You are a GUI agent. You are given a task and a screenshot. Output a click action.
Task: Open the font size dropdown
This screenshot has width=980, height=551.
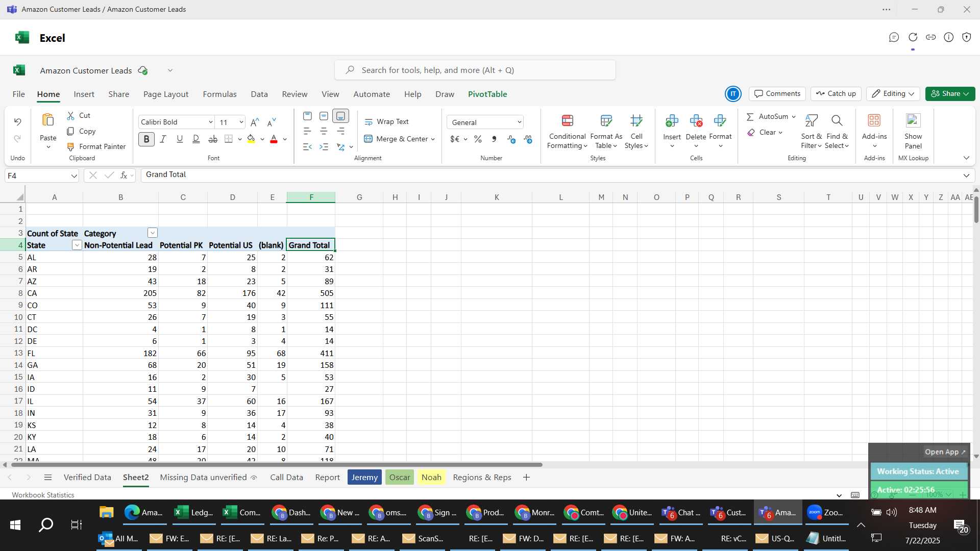[241, 122]
